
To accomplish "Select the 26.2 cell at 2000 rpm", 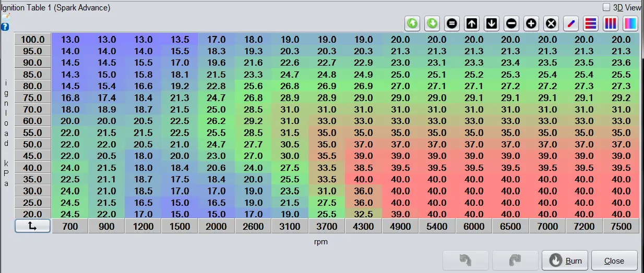I will tap(217, 121).
